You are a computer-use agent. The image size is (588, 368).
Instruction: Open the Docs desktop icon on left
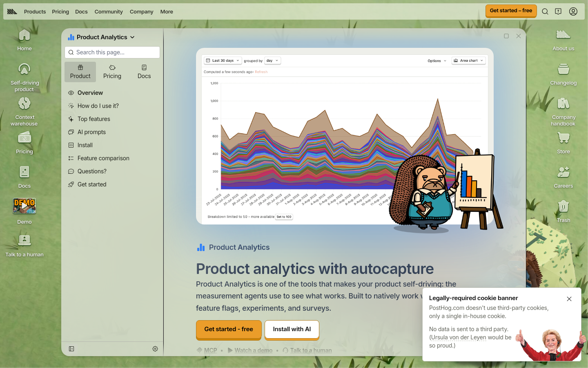pyautogui.click(x=24, y=177)
